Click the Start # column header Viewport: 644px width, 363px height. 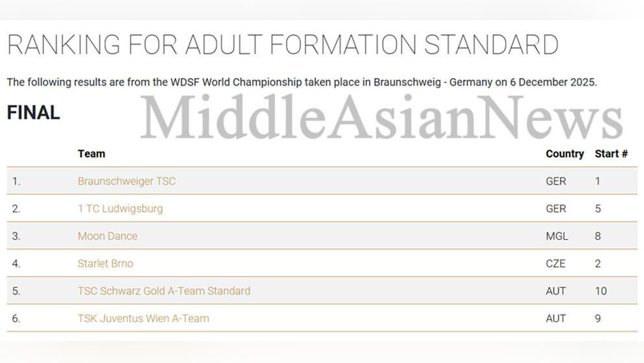[x=611, y=154]
